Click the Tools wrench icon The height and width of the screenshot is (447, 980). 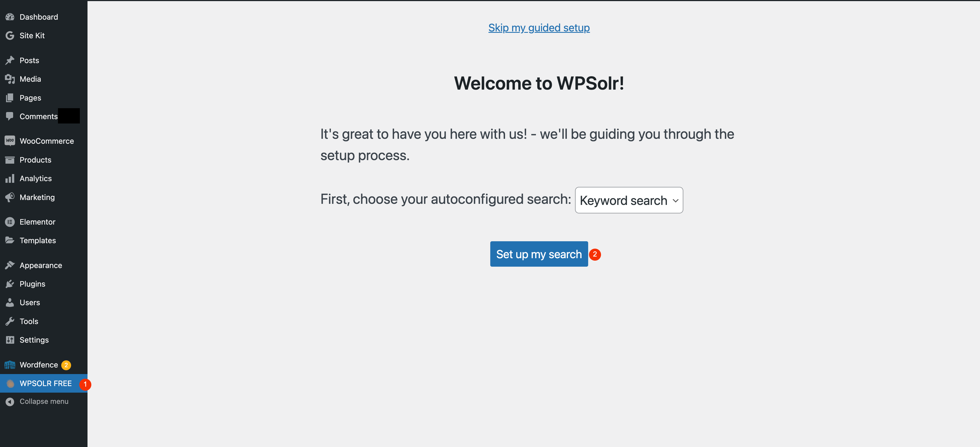(10, 322)
